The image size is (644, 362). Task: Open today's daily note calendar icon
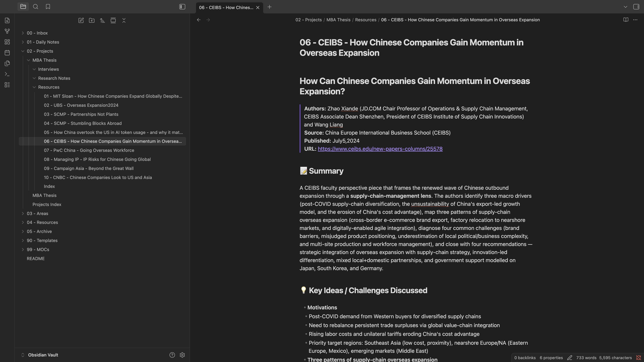[x=7, y=53]
